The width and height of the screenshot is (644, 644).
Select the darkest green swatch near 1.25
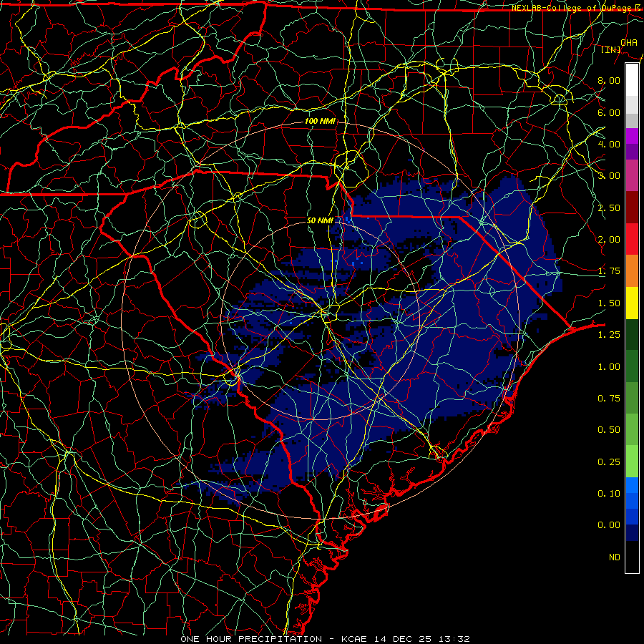pyautogui.click(x=632, y=335)
